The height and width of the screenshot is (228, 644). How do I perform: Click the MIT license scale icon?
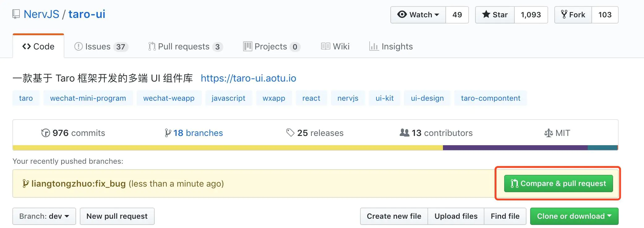coord(548,133)
